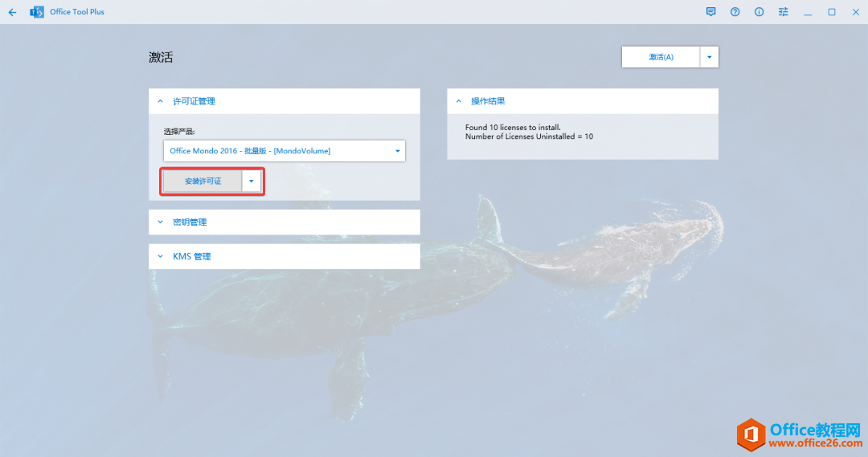This screenshot has height=457, width=868.
Task: Click 'Number of Licenses Uninstalled = 10' text
Action: point(529,137)
